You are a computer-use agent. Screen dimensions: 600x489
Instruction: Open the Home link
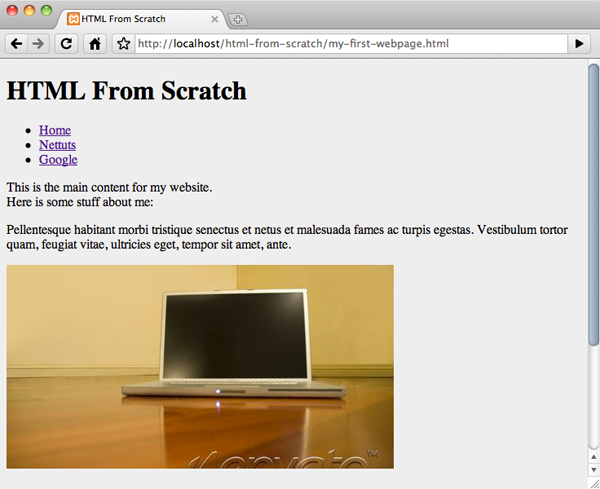[x=55, y=130]
